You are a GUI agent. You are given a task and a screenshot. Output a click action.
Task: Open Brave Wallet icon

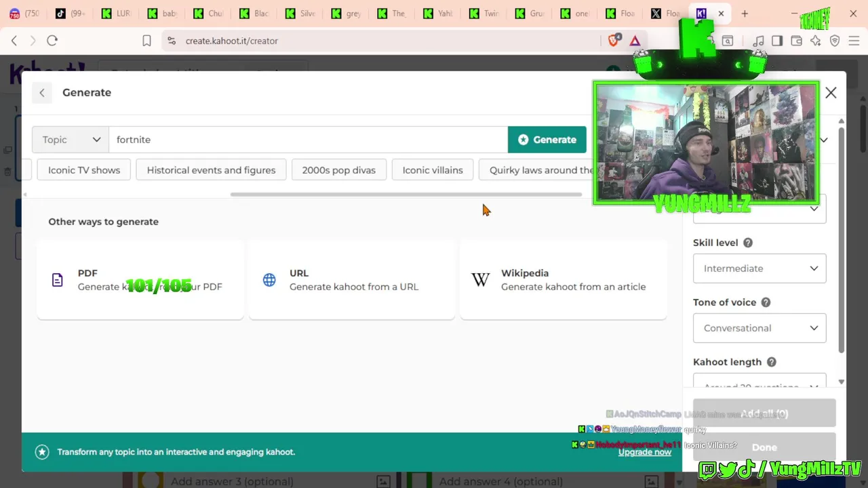[x=797, y=41]
